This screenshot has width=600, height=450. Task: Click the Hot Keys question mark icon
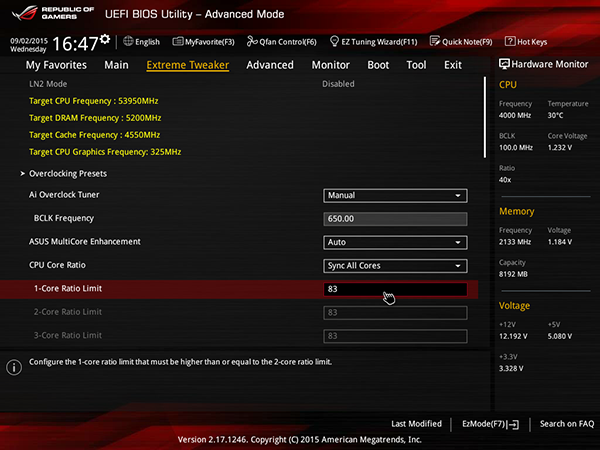click(510, 41)
